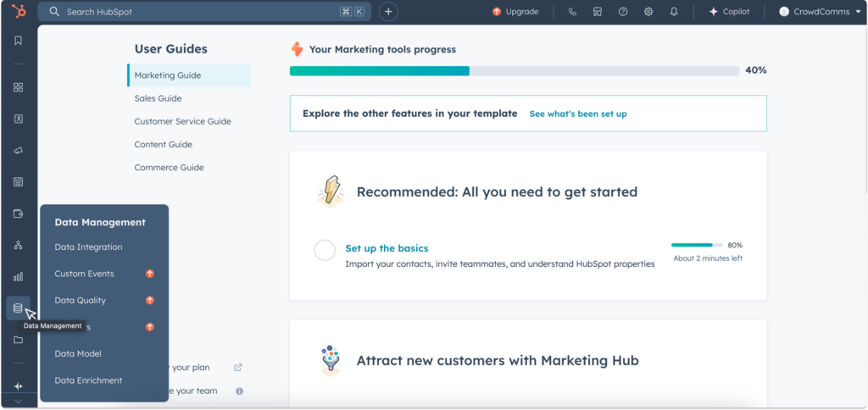Switch to the Sales Guide tab
The height and width of the screenshot is (410, 868).
pyautogui.click(x=158, y=98)
